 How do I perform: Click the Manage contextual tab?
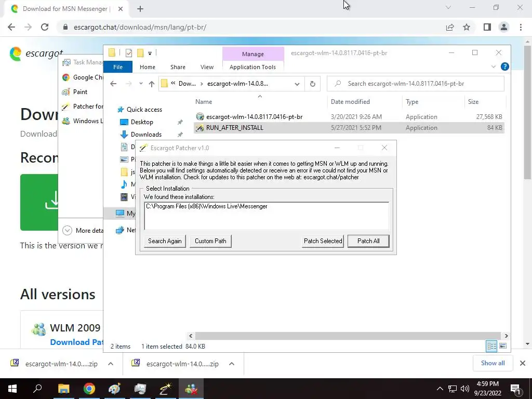[253, 54]
